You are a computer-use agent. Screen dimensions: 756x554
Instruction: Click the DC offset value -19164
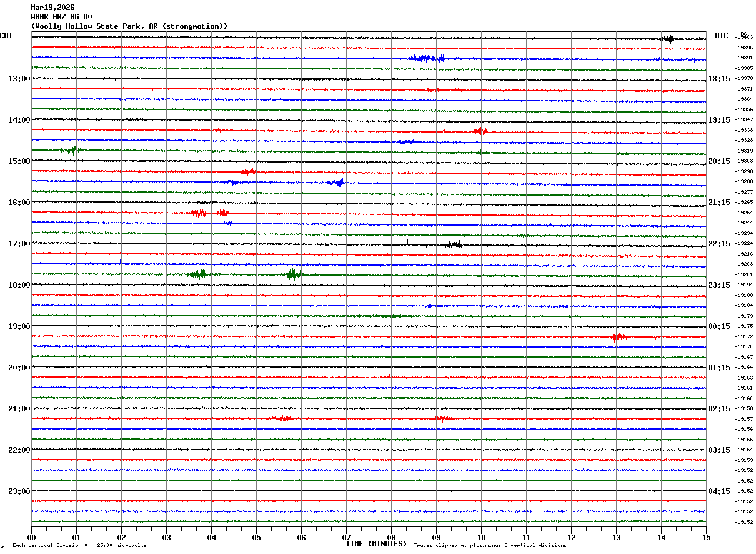744,367
